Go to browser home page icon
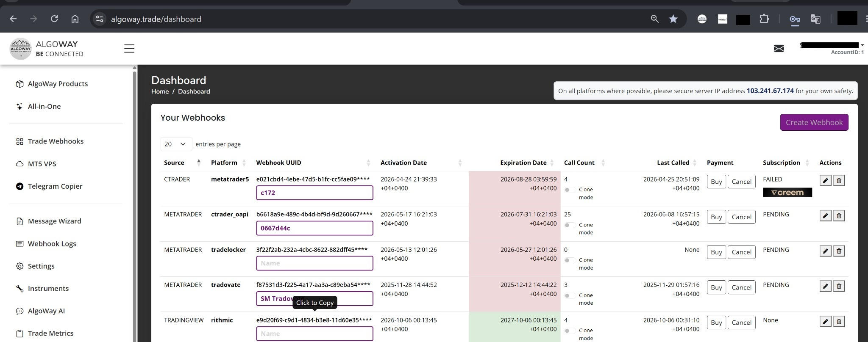Screen dimensions: 868x342 click(x=75, y=19)
